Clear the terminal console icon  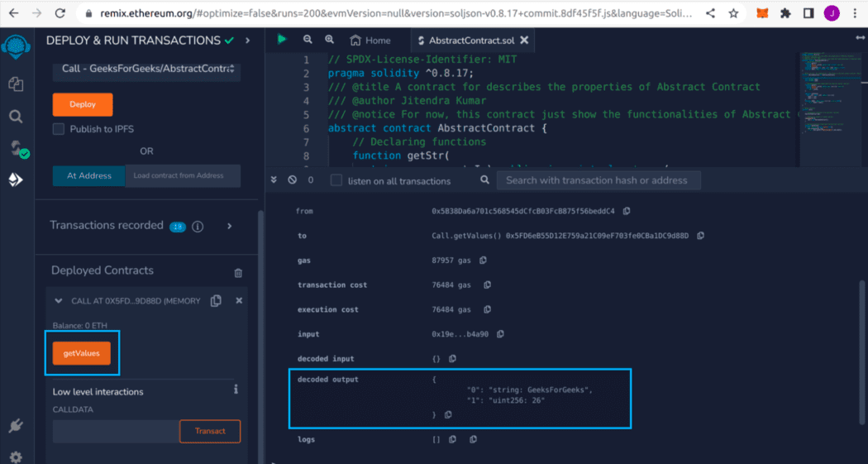coord(292,180)
